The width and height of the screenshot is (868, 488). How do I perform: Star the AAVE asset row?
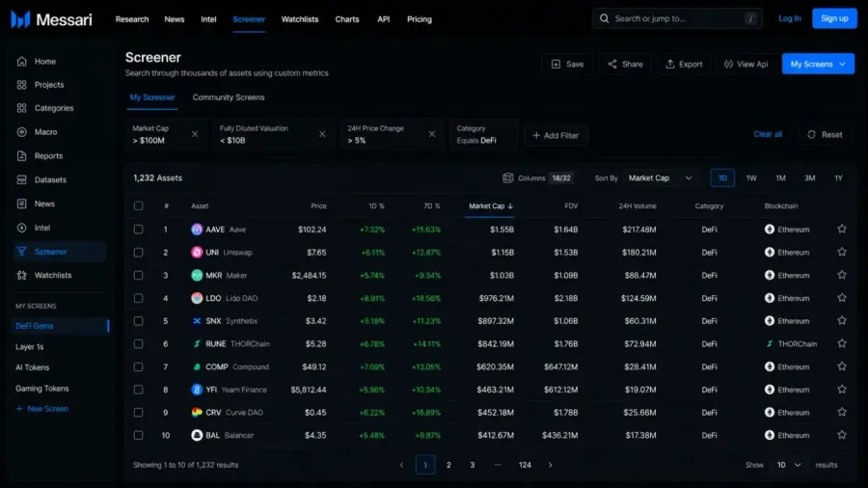click(841, 230)
